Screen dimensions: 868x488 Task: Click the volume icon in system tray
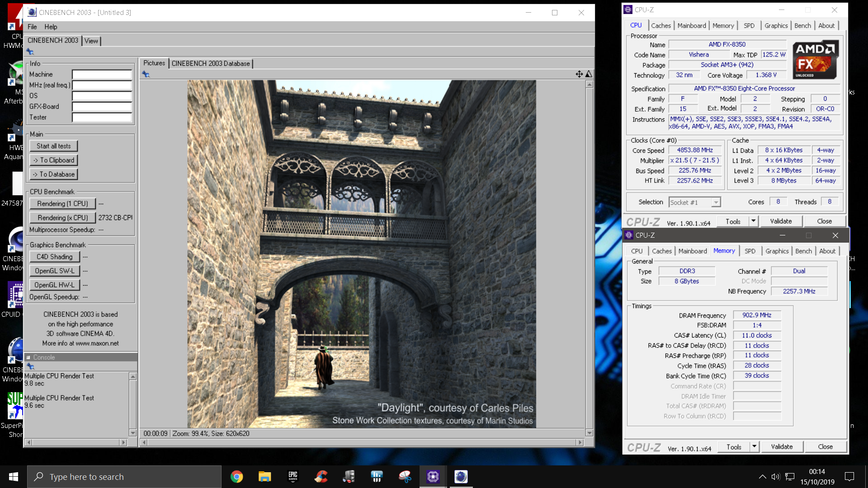pyautogui.click(x=776, y=477)
